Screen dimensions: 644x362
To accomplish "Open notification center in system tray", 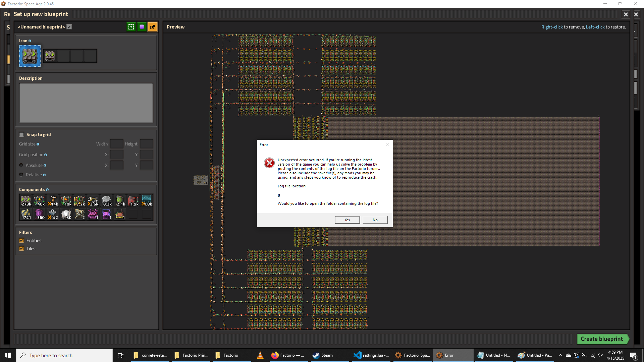I will pyautogui.click(x=634, y=355).
